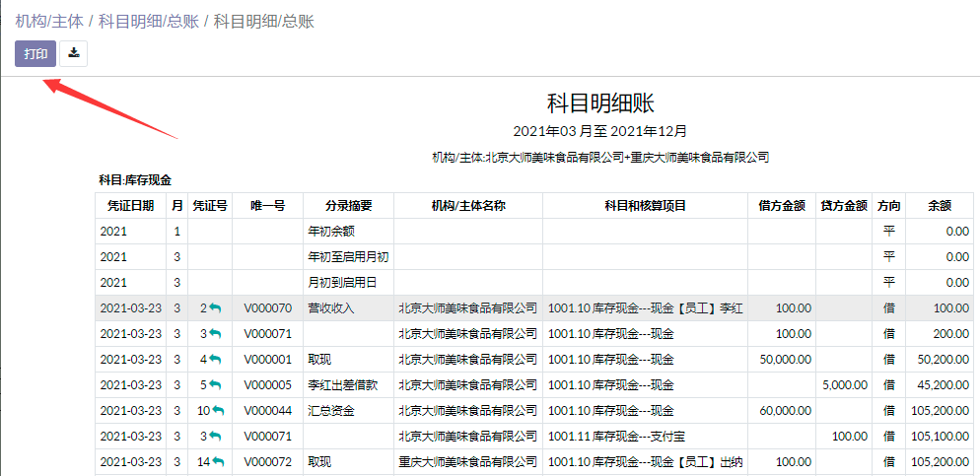Viewport: 980px width, 476px height.
Task: Click the 凭证日期 column header
Action: [130, 206]
